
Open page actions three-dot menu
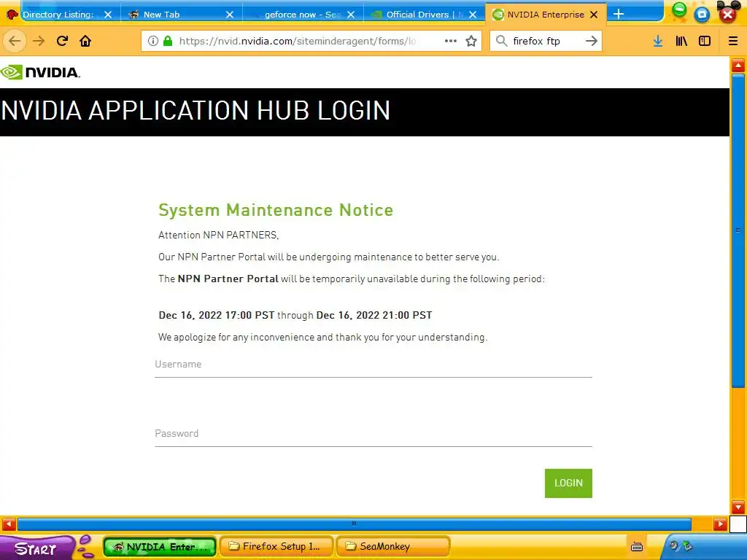pos(450,41)
